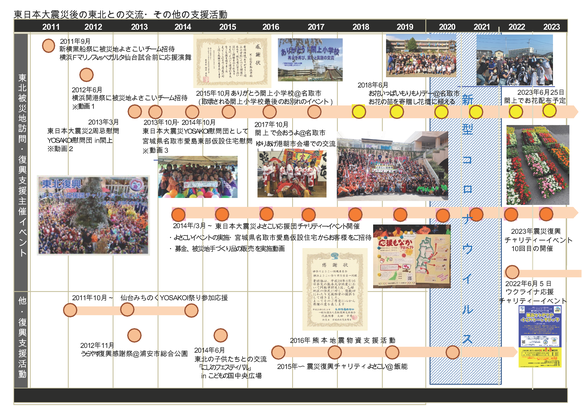Screen dimensions: 582x412
Task: Select the ウクライナ応援 チャリティーイベント text
Action: tap(533, 296)
